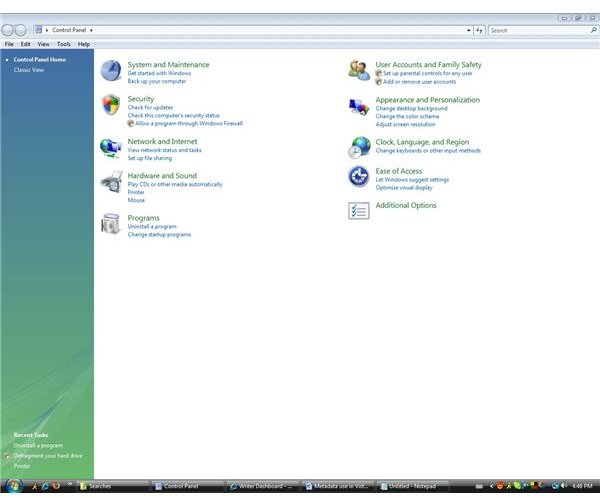This screenshot has height=498, width=600.
Task: Switch to the Searches taskbar button
Action: click(x=114, y=486)
